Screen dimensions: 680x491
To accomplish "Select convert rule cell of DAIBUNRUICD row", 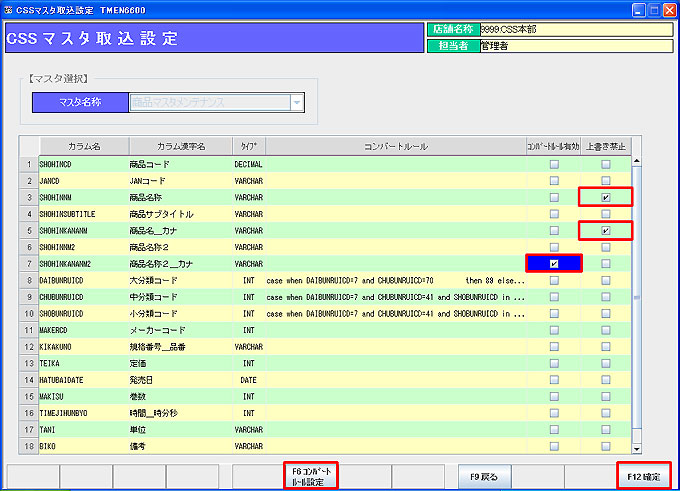I will tap(396, 281).
